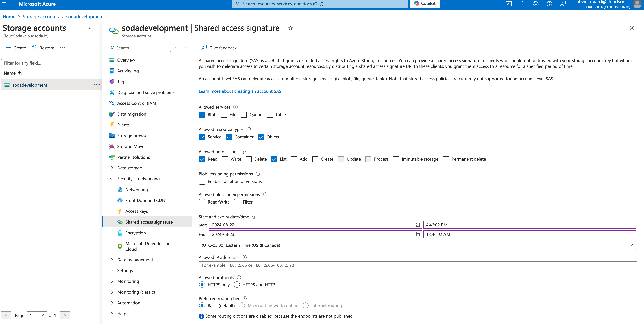This screenshot has height=324, width=644.
Task: Open End date calendar picker icon
Action: click(x=417, y=234)
